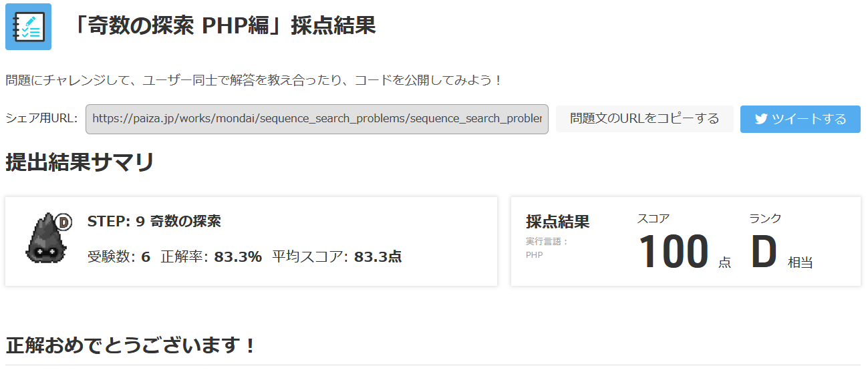Click the large D rank letter
868x372 pixels.
click(764, 252)
